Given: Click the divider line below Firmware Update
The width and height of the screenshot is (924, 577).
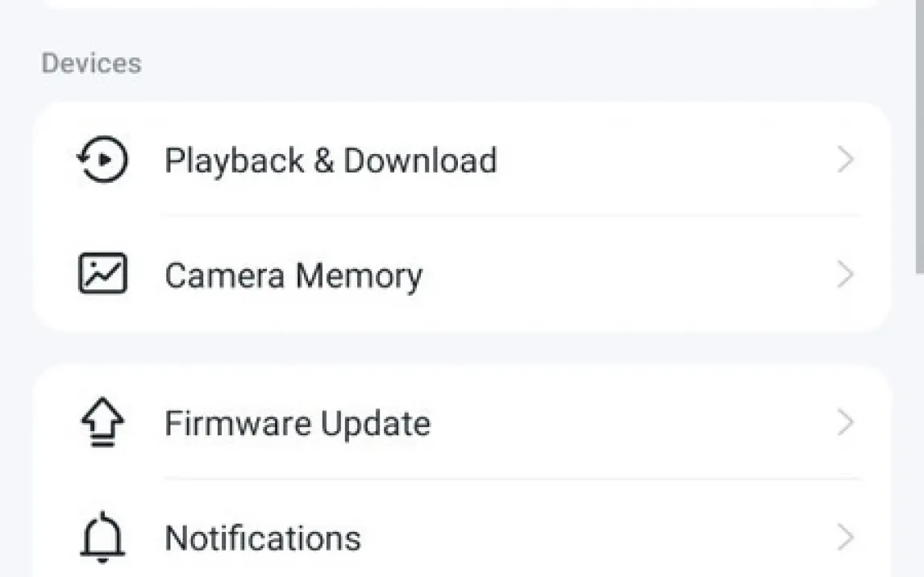Looking at the screenshot, I should (x=511, y=479).
